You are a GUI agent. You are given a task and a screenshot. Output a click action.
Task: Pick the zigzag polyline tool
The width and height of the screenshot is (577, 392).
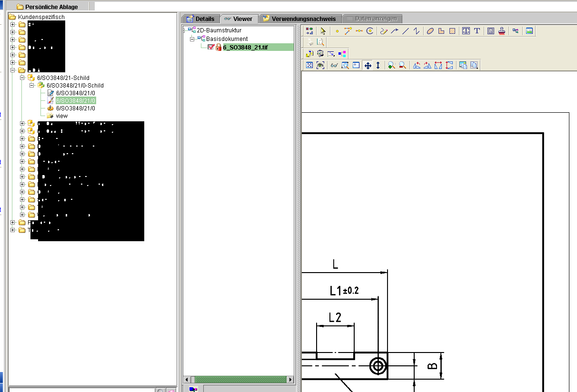(x=417, y=31)
